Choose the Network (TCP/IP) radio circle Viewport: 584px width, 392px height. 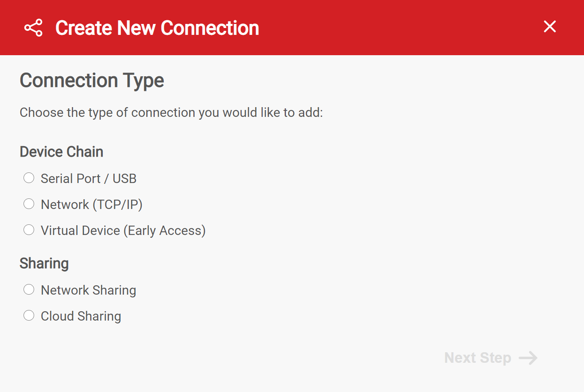29,204
